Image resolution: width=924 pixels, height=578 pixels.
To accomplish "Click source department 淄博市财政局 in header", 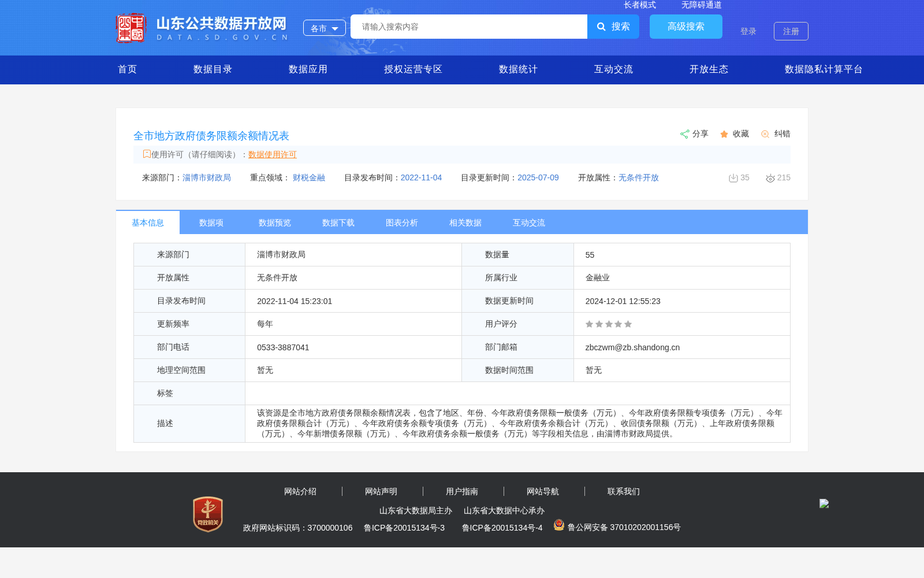I will pos(207,177).
